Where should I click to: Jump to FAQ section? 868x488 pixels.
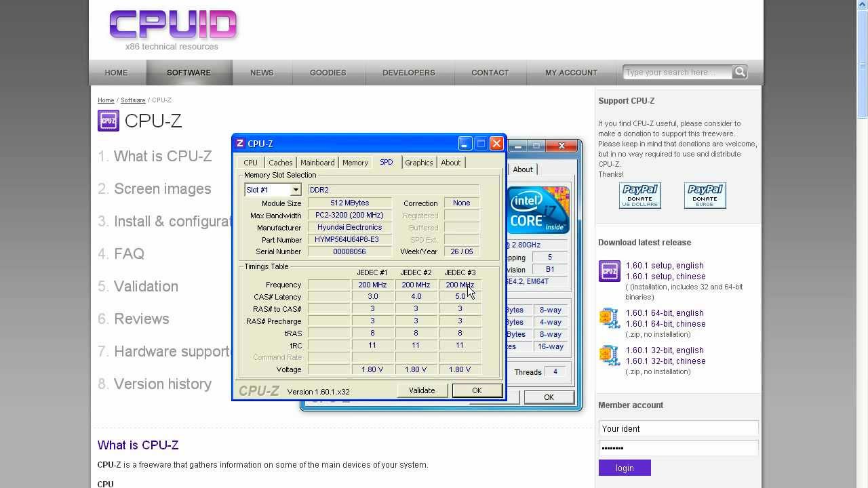point(129,254)
